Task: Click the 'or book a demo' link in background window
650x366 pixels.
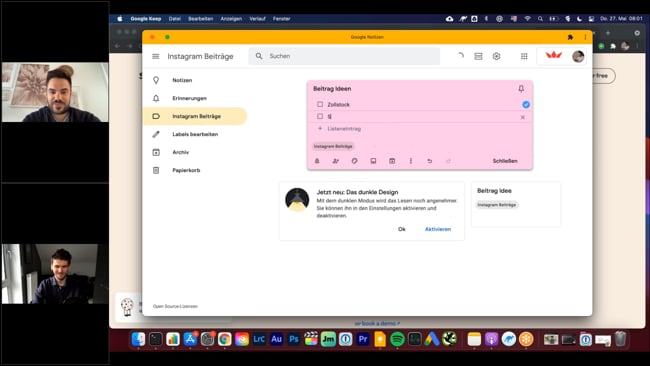Action: point(377,323)
